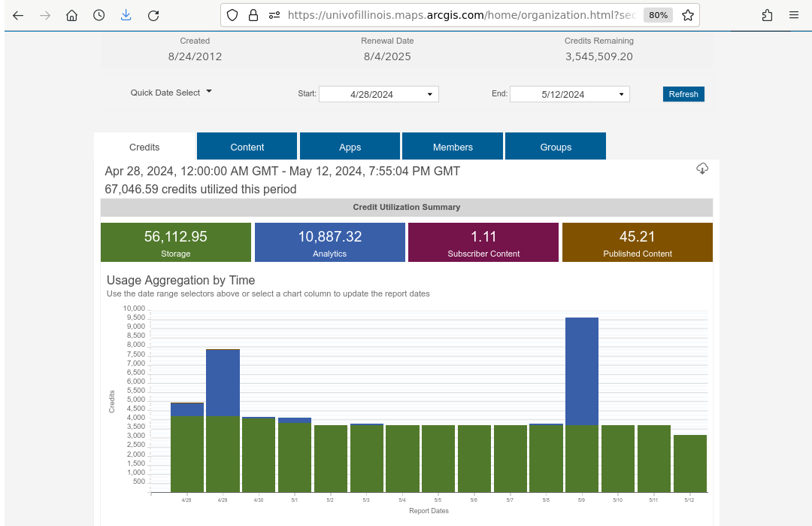Click the site padlock icon

point(253,15)
